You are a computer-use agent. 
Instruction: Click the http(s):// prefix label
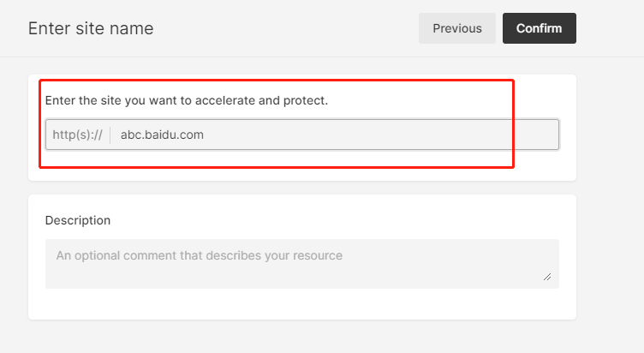click(x=77, y=135)
